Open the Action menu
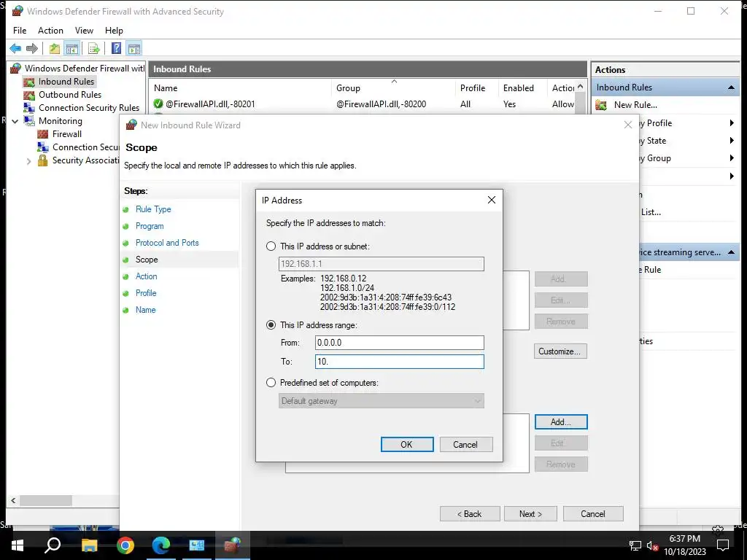 point(50,31)
